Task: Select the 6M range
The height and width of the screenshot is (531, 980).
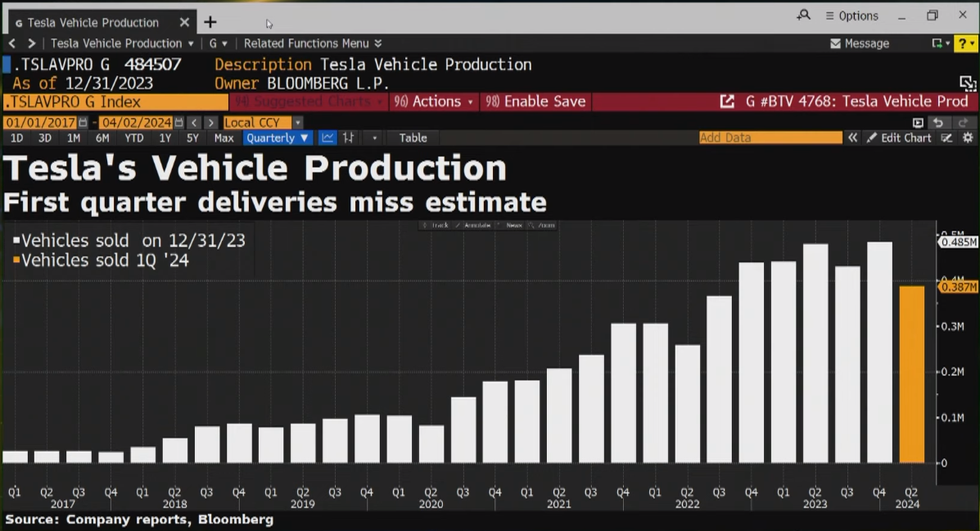Action: click(102, 138)
